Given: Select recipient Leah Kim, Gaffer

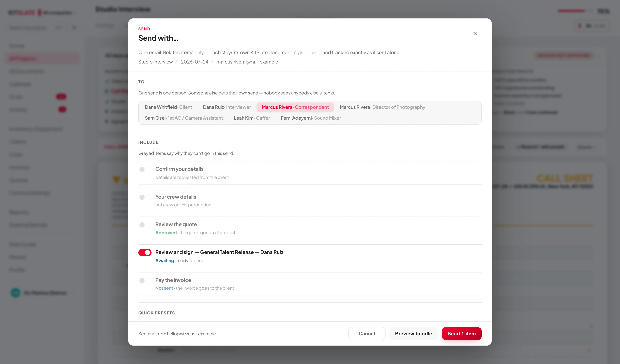Looking at the screenshot, I should 252,118.
